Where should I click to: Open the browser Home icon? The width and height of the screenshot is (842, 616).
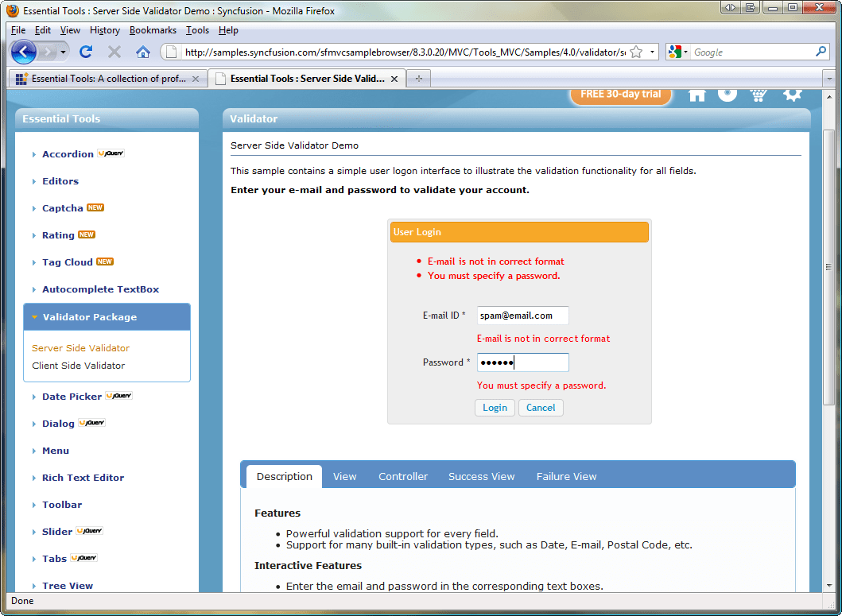click(143, 52)
